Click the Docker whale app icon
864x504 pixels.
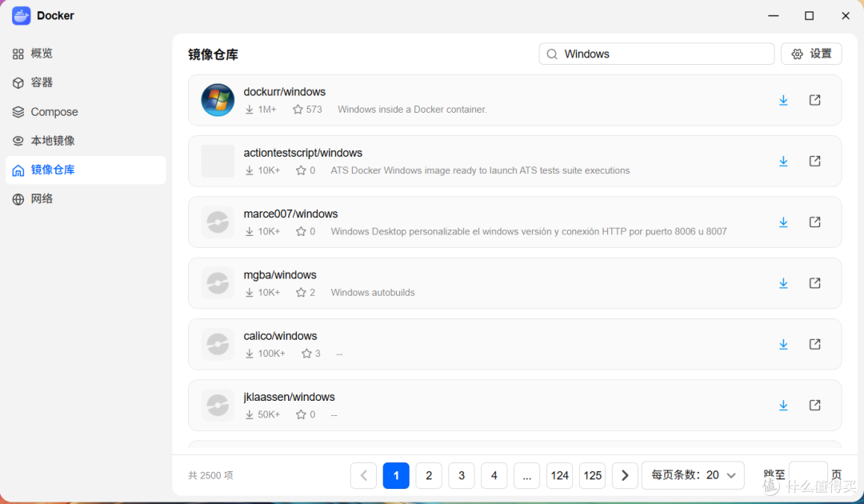point(22,15)
